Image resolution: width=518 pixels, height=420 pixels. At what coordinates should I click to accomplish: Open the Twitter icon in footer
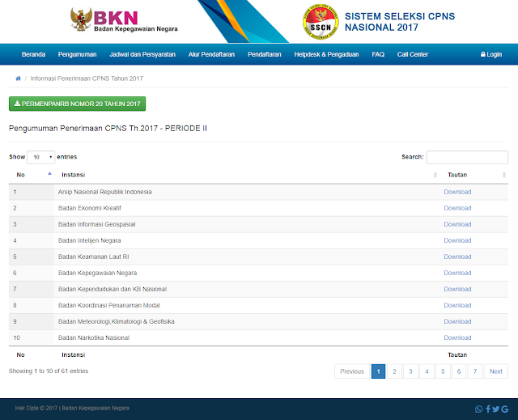tap(495, 409)
